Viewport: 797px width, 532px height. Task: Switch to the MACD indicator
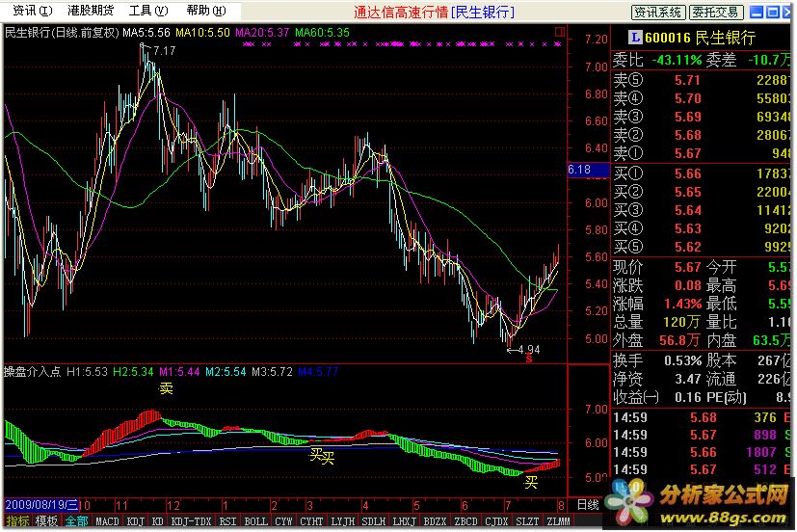coord(107,520)
